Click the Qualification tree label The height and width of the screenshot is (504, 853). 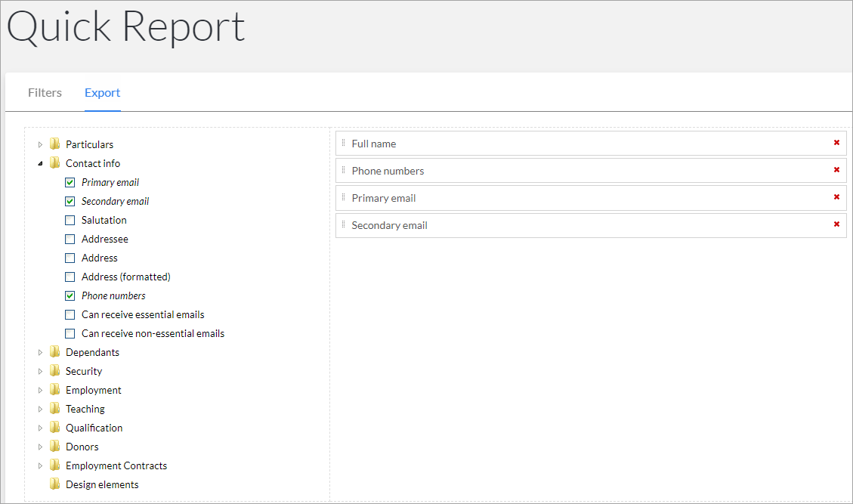click(x=94, y=428)
